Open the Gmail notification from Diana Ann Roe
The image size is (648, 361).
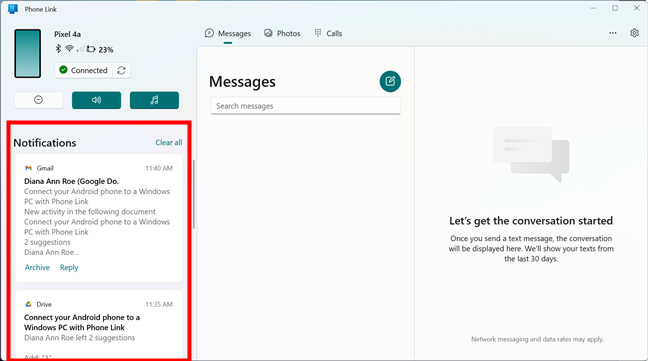click(99, 218)
